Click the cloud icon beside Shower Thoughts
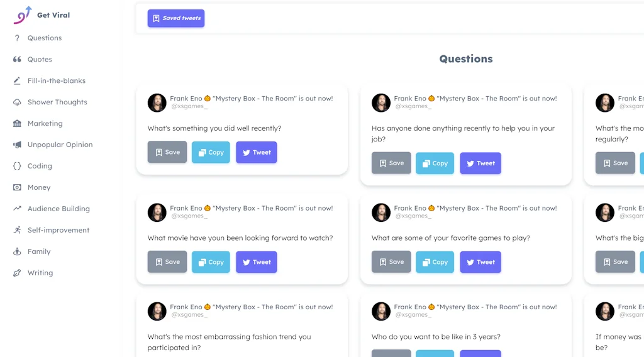This screenshot has height=357, width=644. 17,102
